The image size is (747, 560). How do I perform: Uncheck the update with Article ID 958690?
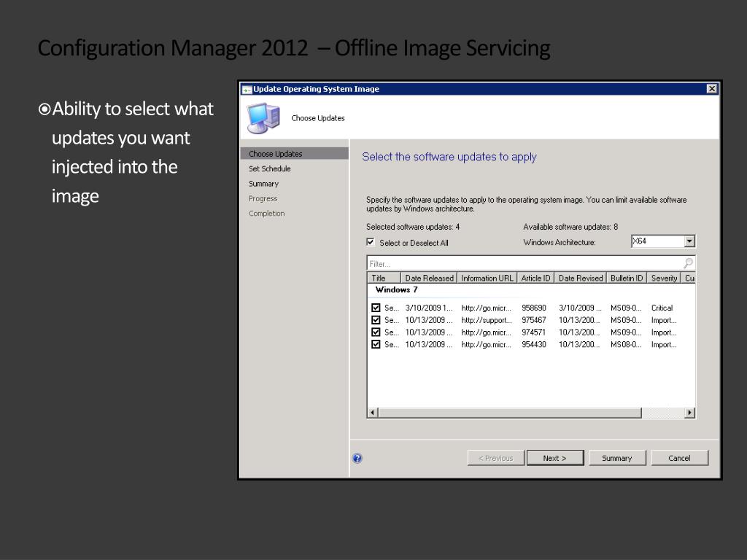point(376,308)
